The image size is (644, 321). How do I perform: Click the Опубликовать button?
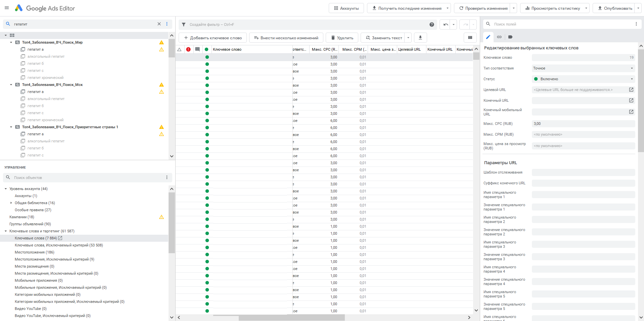point(614,8)
